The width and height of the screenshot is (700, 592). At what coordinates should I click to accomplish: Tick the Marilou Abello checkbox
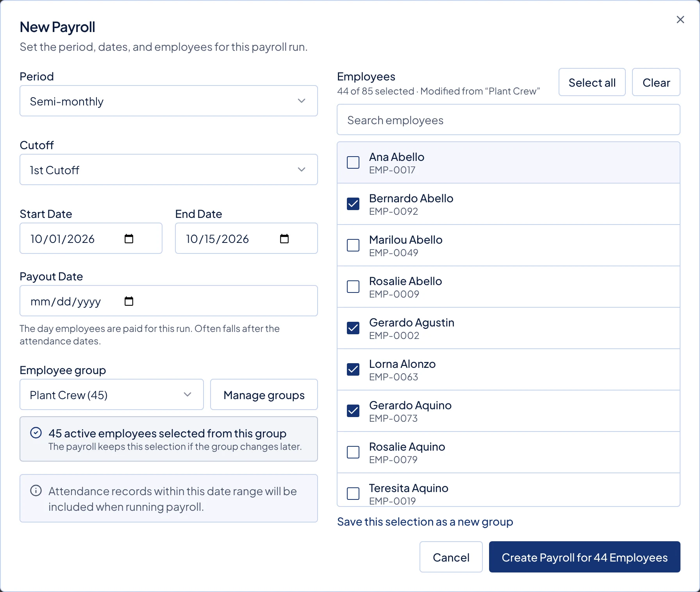(x=353, y=245)
